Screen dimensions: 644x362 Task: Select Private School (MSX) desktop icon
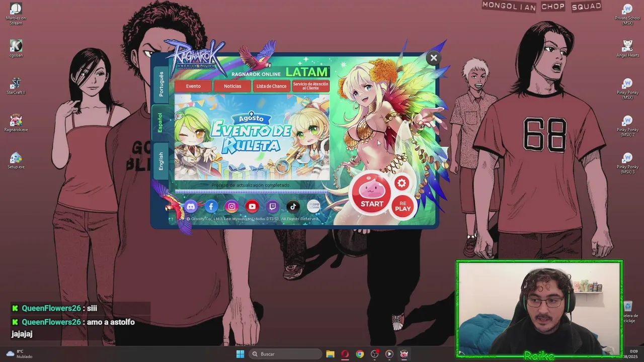point(627,14)
